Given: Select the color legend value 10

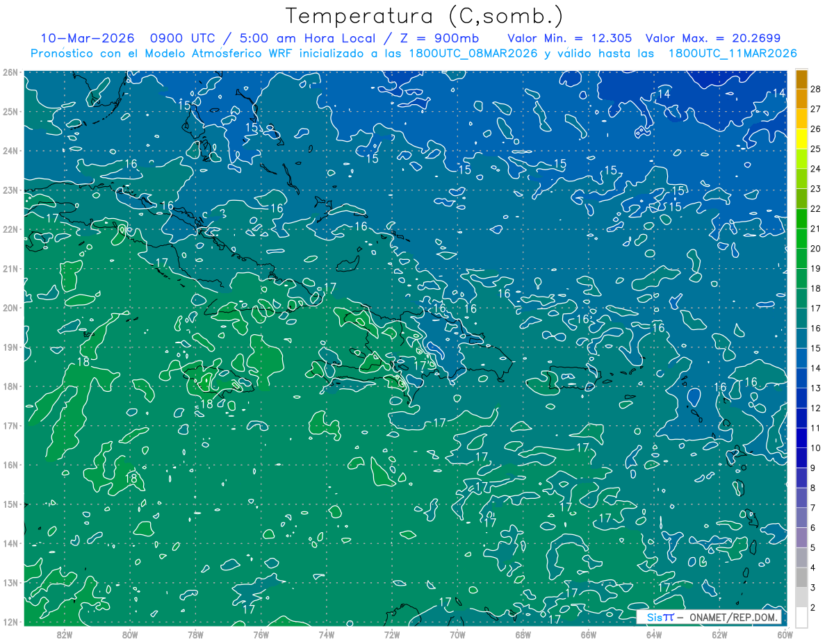Looking at the screenshot, I should point(816,448).
